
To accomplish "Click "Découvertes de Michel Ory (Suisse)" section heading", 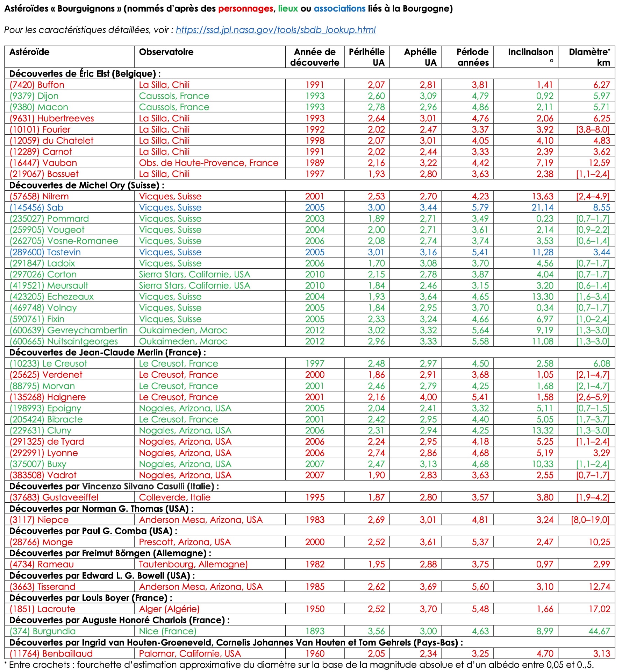I will click(86, 185).
